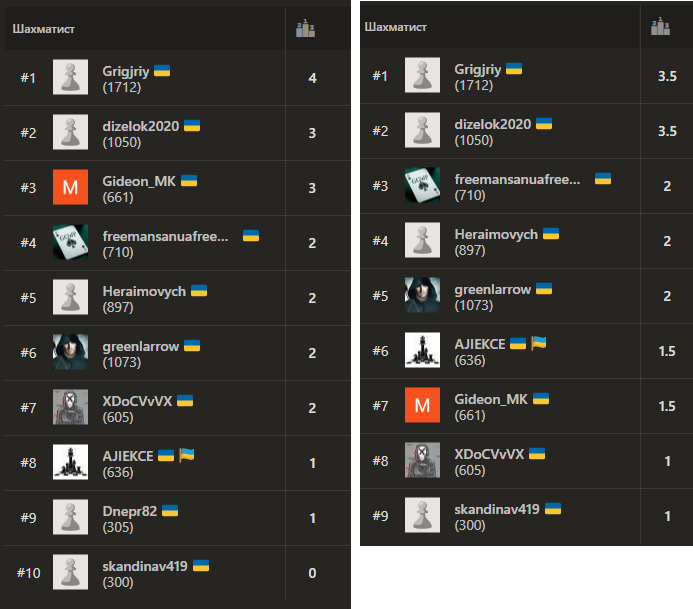Click the Шахматист column header in left table

pos(43,29)
